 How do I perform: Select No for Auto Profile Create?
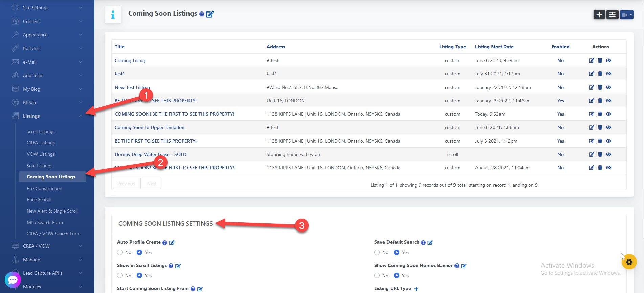coord(120,252)
